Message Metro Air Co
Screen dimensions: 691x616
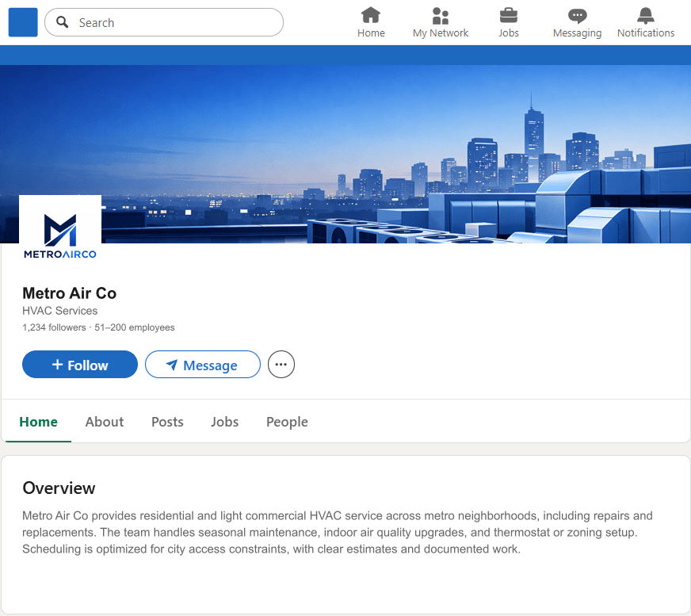[x=203, y=364]
